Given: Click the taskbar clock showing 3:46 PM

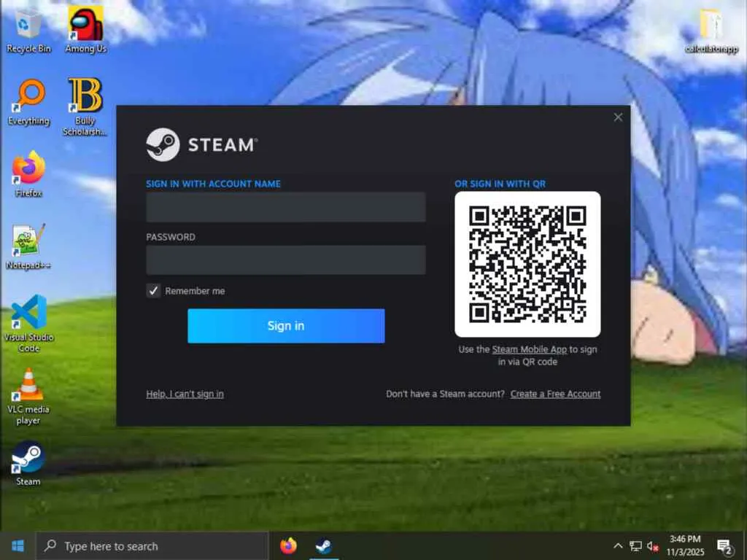Looking at the screenshot, I should pos(685,545).
